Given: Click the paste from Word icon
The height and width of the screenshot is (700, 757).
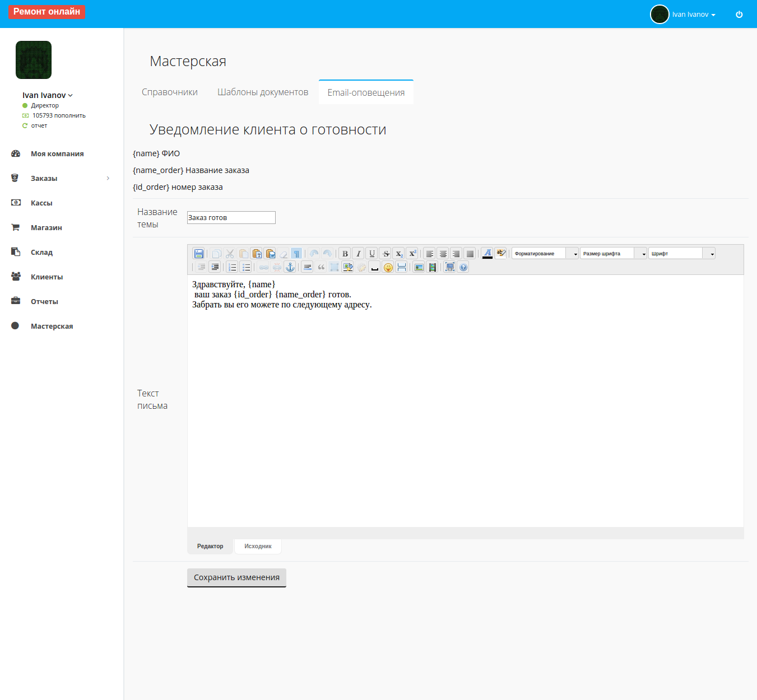Looking at the screenshot, I should click(x=270, y=254).
